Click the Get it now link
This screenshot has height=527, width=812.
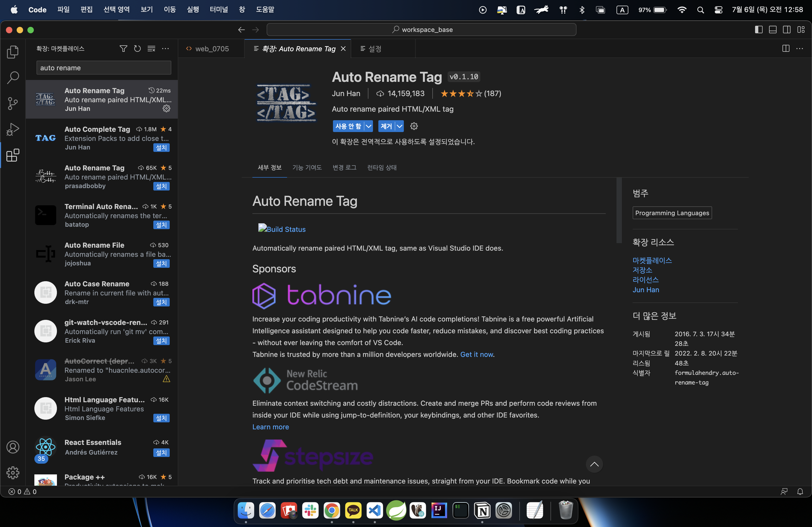[476, 354]
